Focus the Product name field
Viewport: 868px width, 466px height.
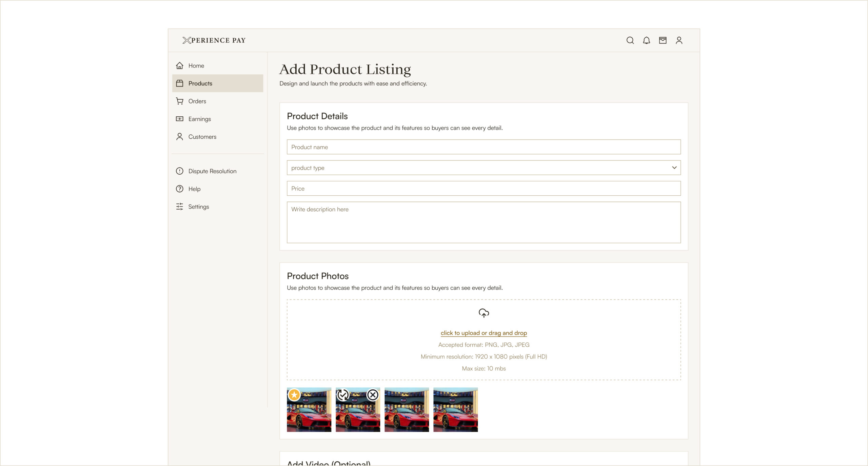484,147
